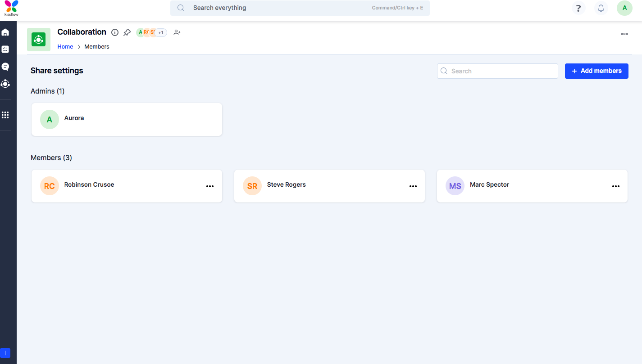Click the blue plus button at sidebar bottom
The height and width of the screenshot is (364, 642).
coord(5,353)
